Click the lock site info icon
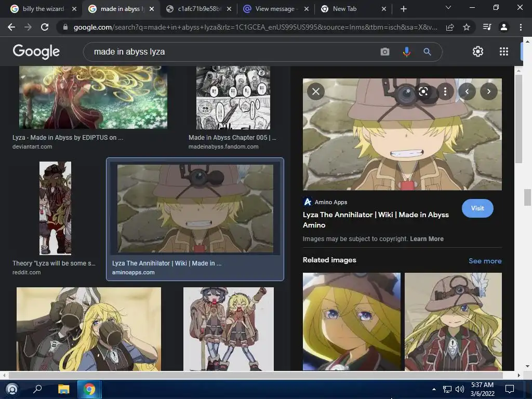This screenshot has width=532, height=399. point(65,27)
